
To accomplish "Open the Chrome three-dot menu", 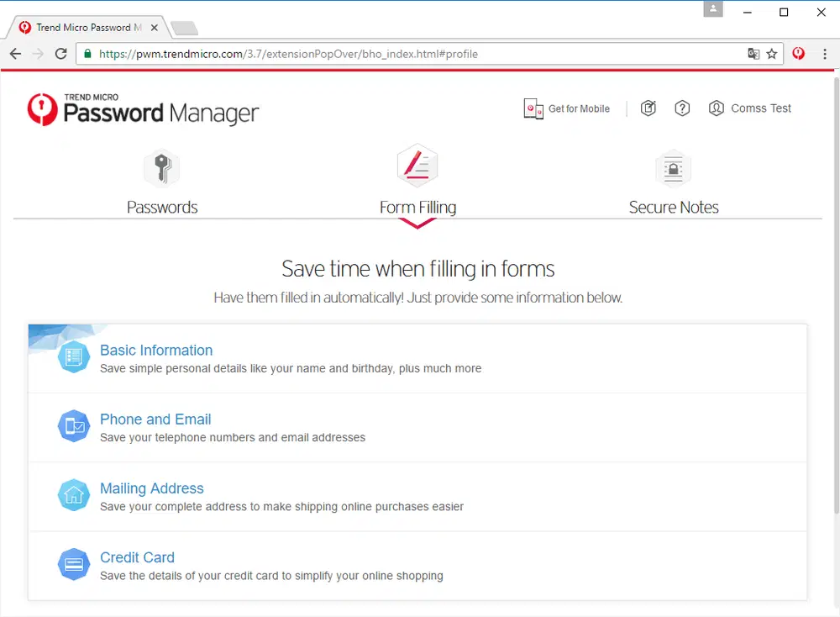I will click(825, 54).
